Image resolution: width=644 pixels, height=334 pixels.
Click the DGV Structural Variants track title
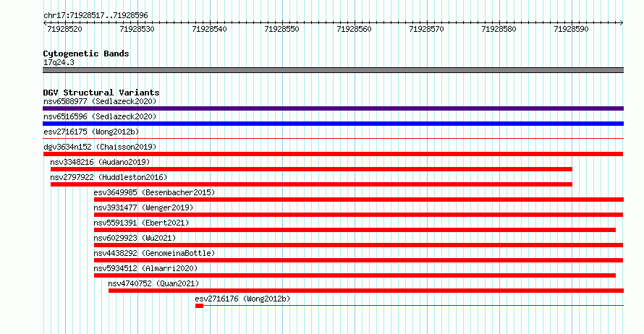tap(101, 93)
